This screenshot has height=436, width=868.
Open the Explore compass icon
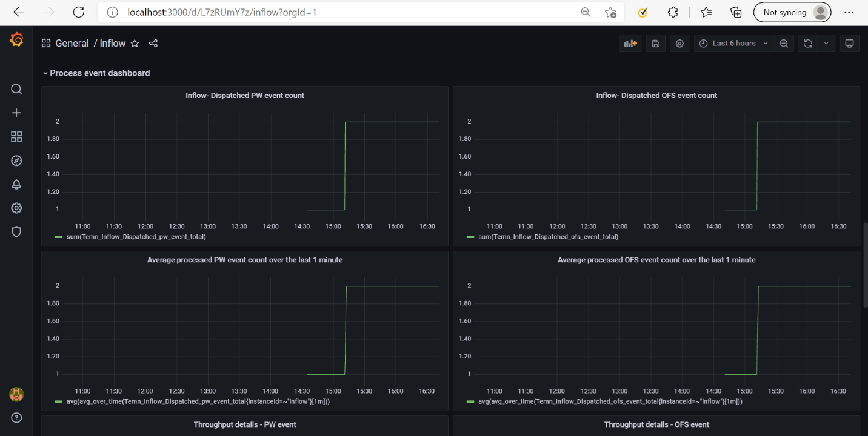point(16,160)
